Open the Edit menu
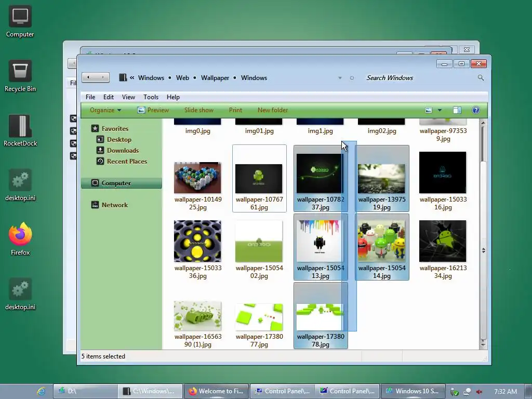Viewport: 532px width, 399px height. pyautogui.click(x=109, y=97)
